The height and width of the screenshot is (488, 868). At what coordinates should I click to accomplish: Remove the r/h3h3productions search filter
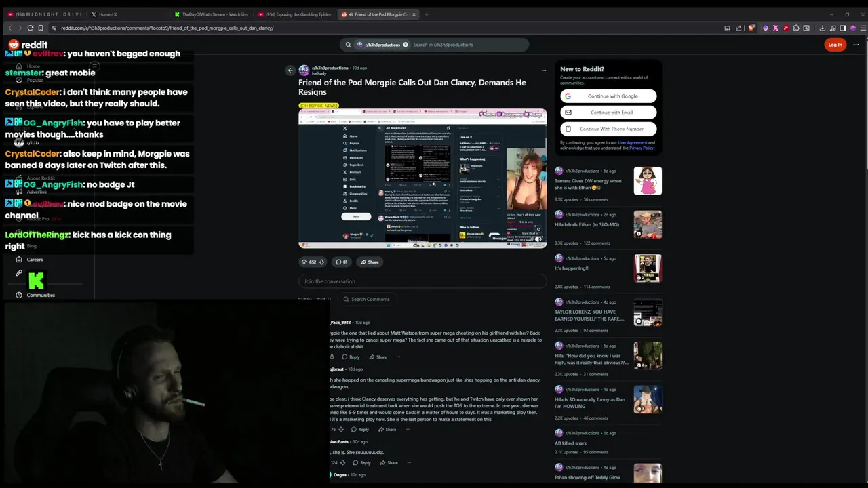[x=406, y=45]
